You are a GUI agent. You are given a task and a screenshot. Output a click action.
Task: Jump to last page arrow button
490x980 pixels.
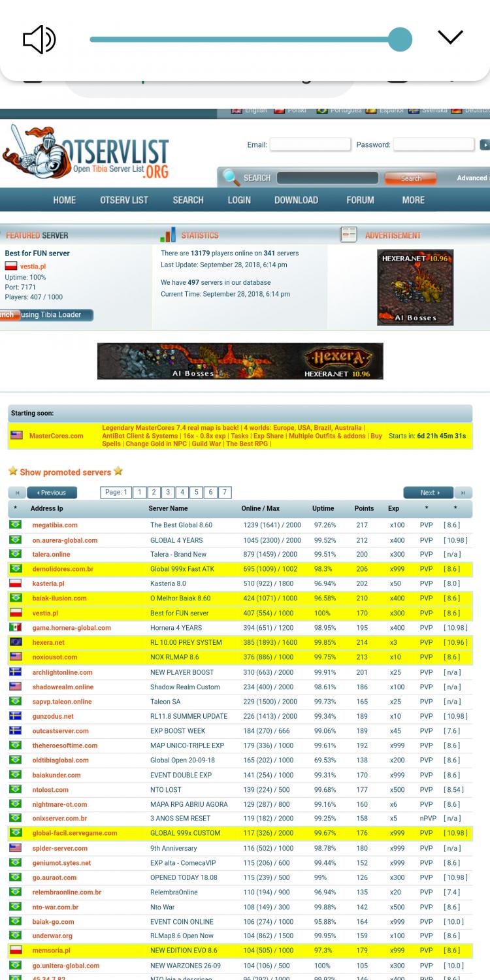[x=464, y=493]
